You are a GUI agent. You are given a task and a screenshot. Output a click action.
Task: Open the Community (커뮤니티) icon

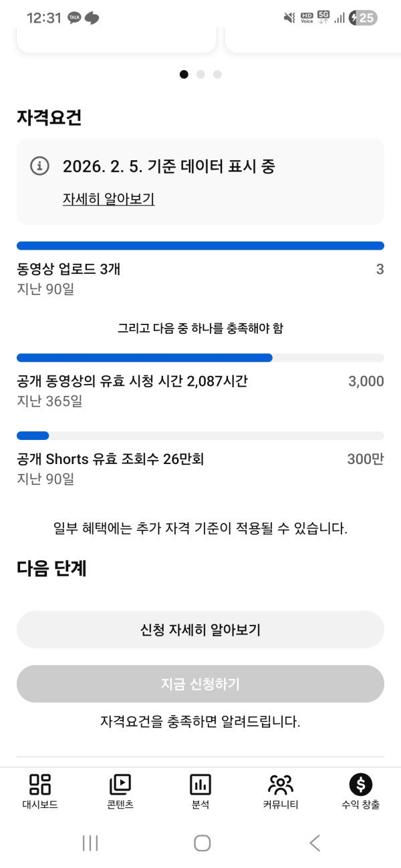(x=281, y=784)
